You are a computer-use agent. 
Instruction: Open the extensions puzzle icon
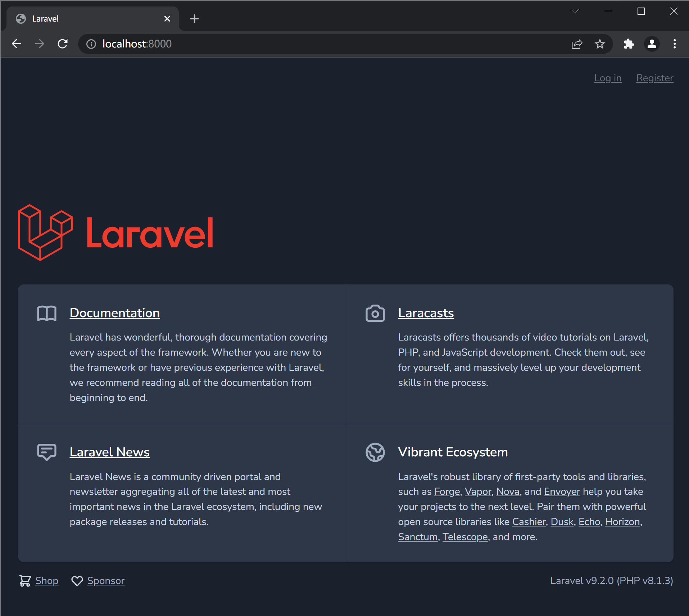coord(629,44)
